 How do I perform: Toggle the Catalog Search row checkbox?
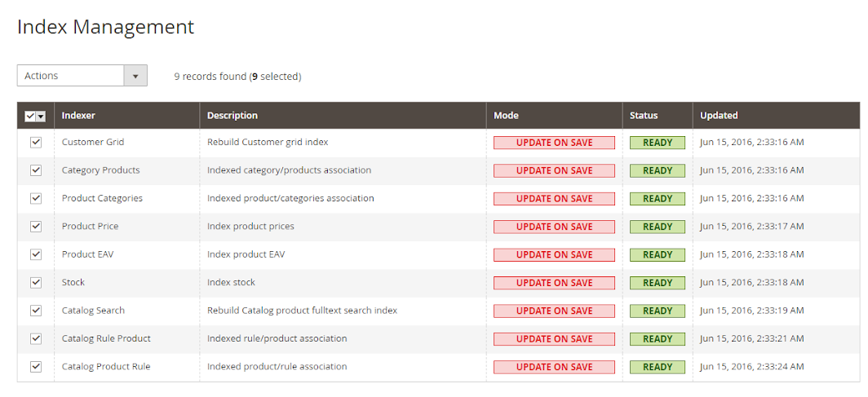36,311
